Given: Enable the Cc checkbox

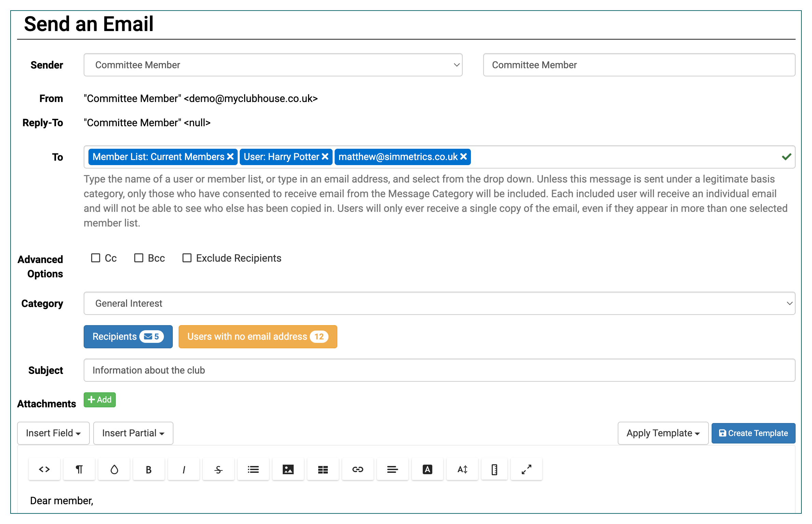Looking at the screenshot, I should pyautogui.click(x=96, y=258).
